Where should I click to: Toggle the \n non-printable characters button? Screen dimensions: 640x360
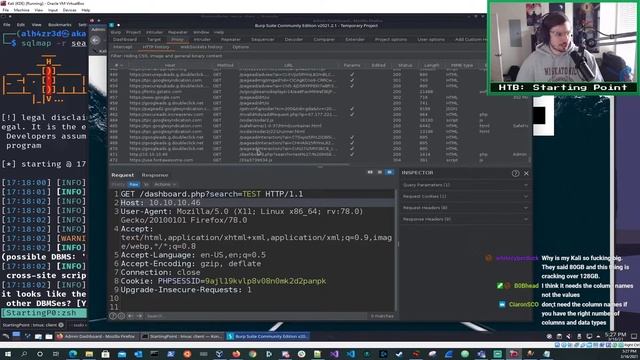click(146, 184)
